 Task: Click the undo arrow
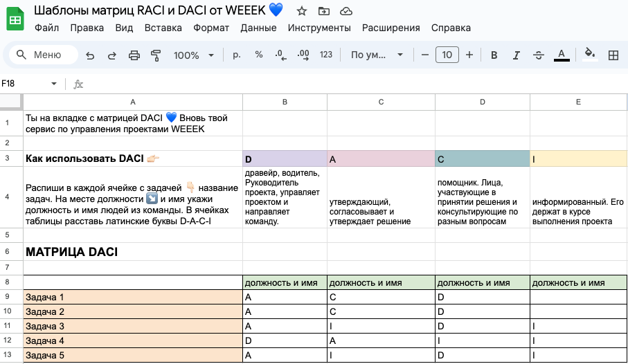coord(90,55)
